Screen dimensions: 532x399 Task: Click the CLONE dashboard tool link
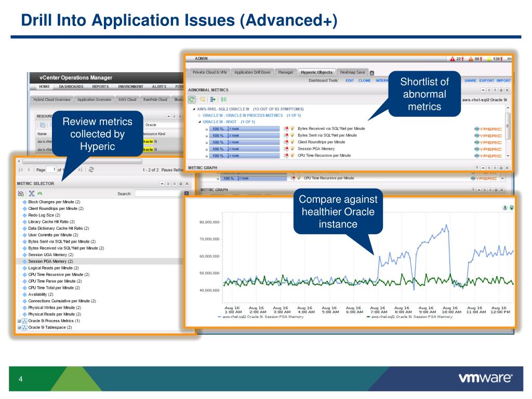[364, 81]
